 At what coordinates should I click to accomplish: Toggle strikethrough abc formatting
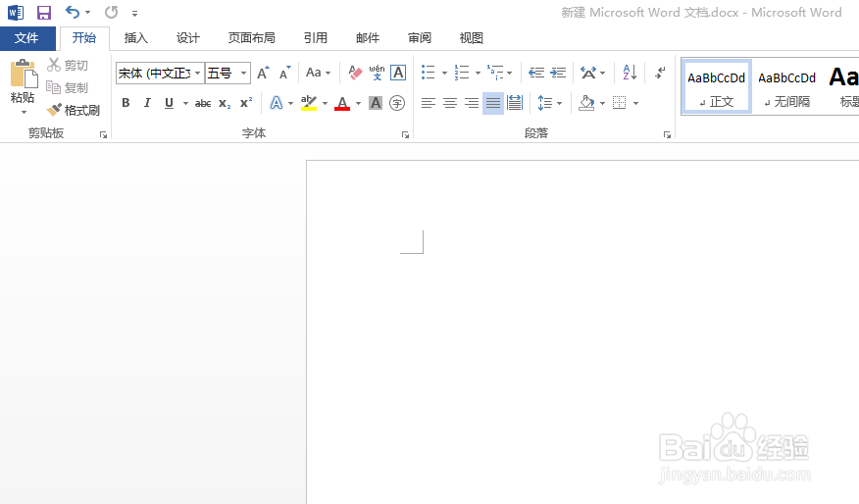pyautogui.click(x=203, y=103)
